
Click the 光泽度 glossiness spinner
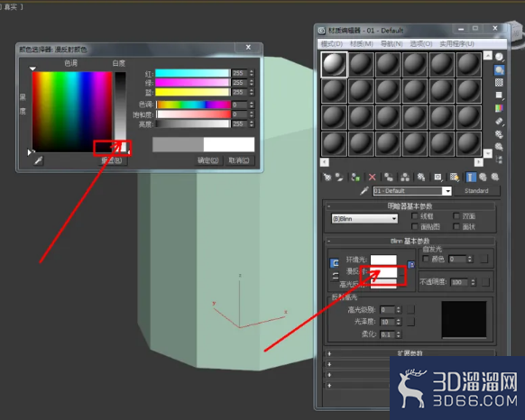pos(399,322)
